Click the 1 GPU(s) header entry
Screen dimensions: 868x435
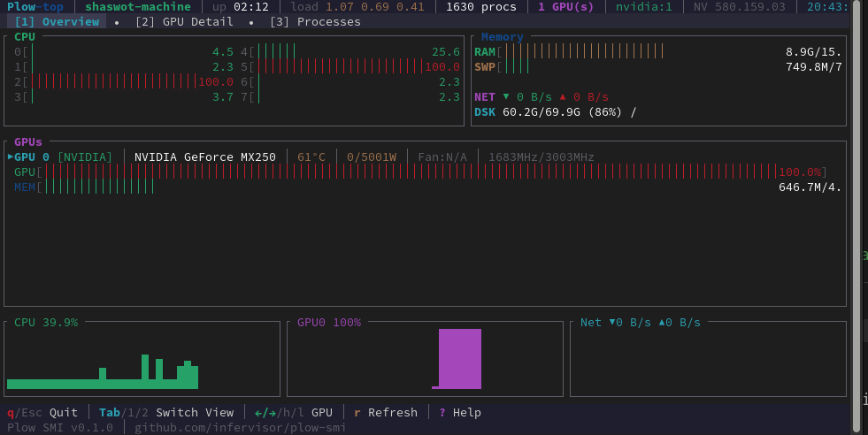pyautogui.click(x=565, y=7)
